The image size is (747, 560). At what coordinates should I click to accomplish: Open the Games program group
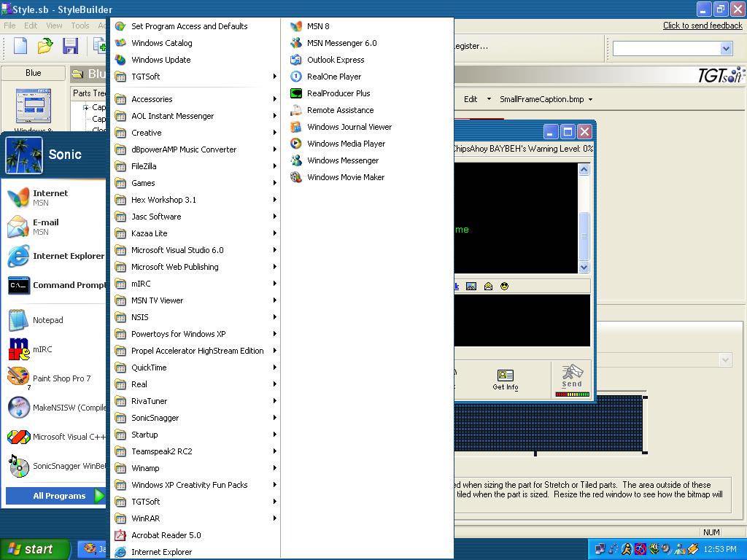pos(143,183)
